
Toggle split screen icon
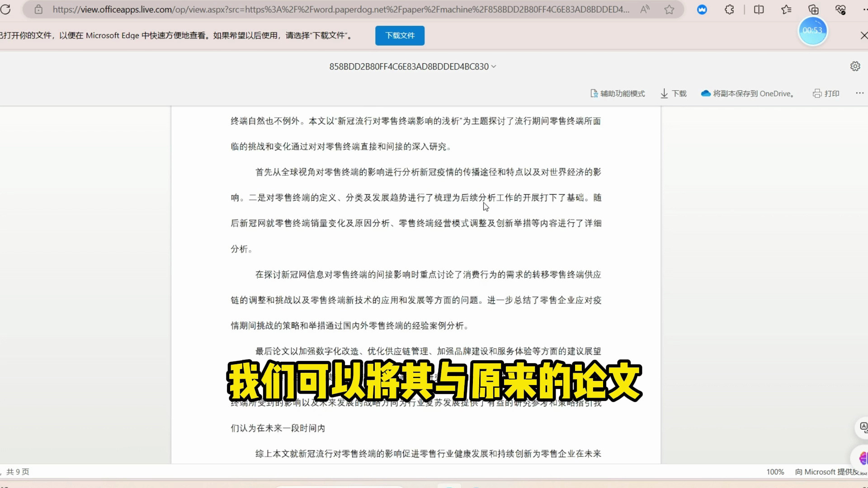759,9
